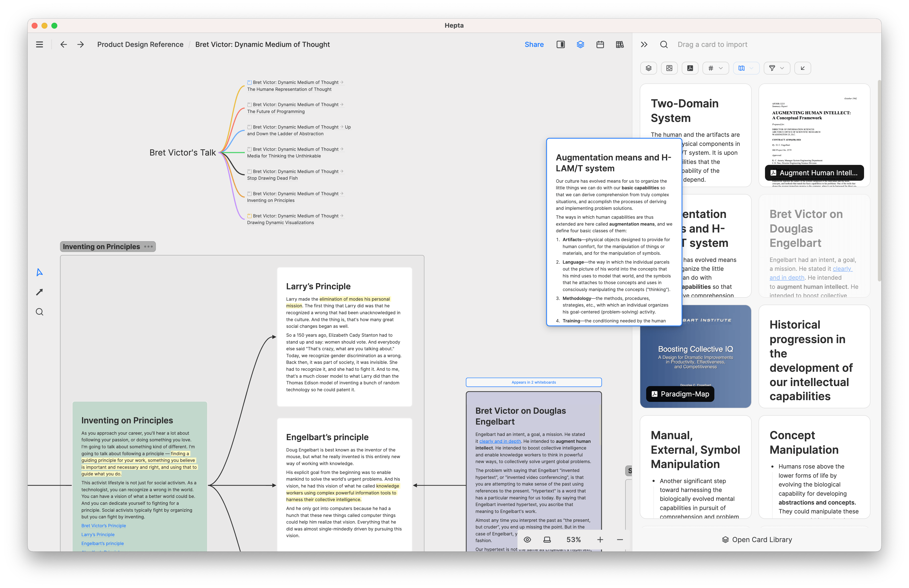Open Drawing Dynamic Visualizations node
This screenshot has height=588, width=909.
(x=295, y=219)
